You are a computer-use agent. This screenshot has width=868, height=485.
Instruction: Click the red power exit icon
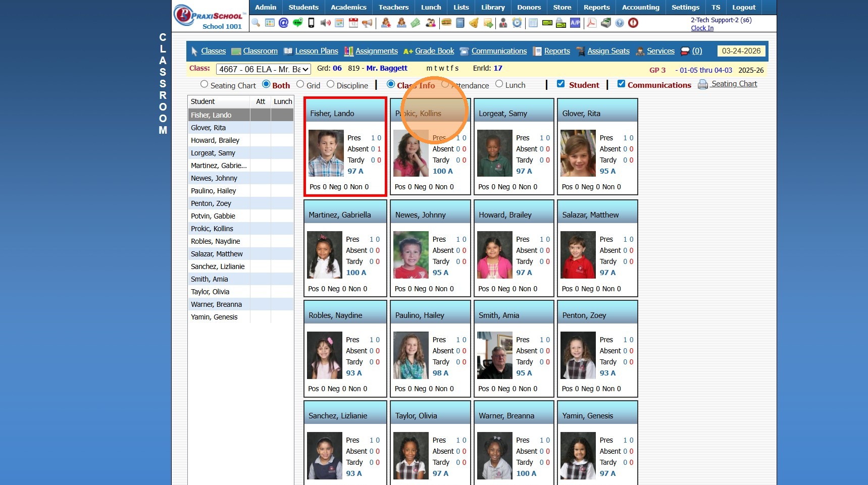[633, 23]
